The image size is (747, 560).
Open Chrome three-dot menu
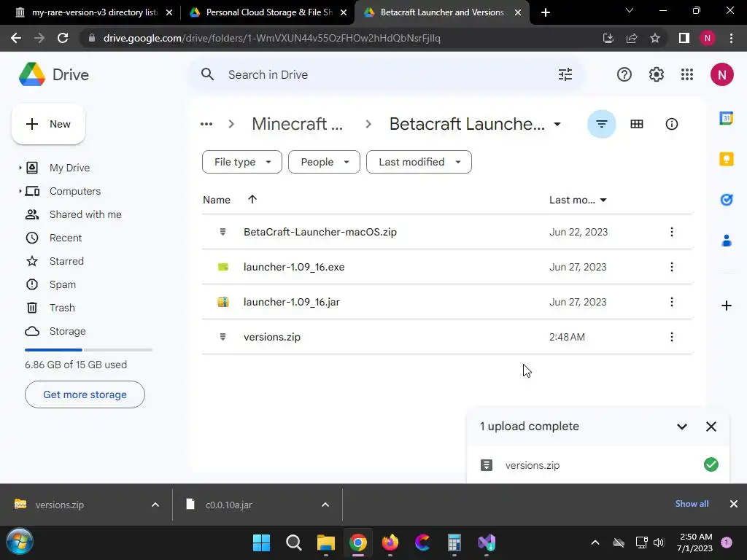pos(731,38)
